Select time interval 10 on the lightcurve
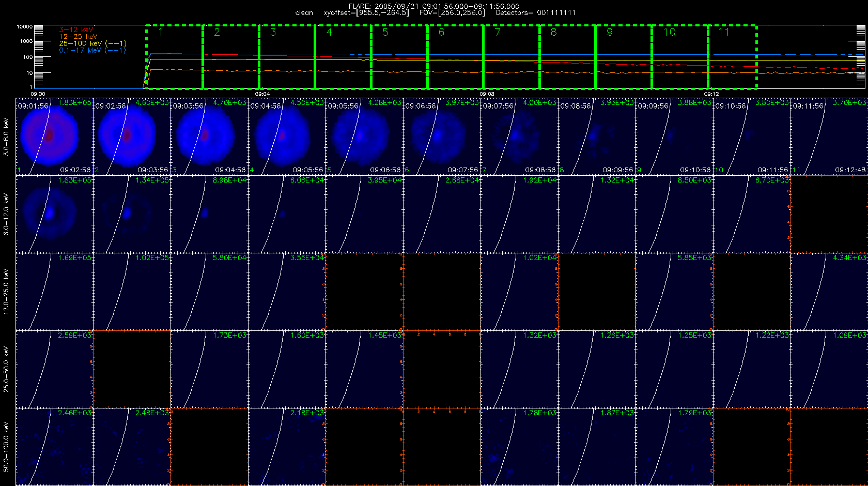868x486 pixels. point(680,57)
